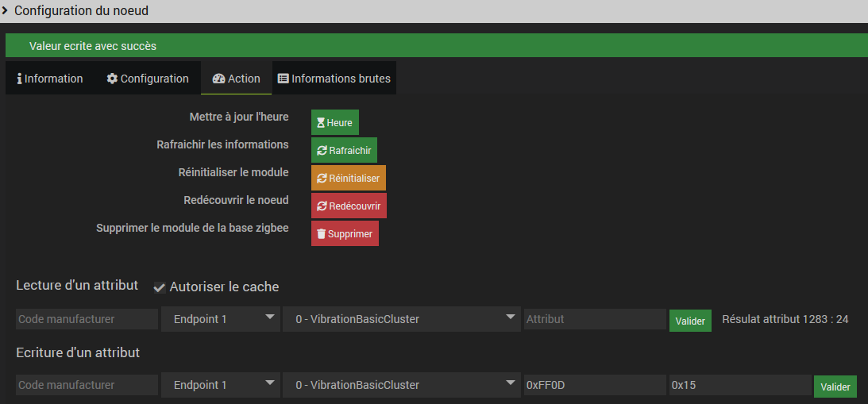The image size is (868, 404).
Task: Click the trash Supprimer button
Action: coord(345,233)
